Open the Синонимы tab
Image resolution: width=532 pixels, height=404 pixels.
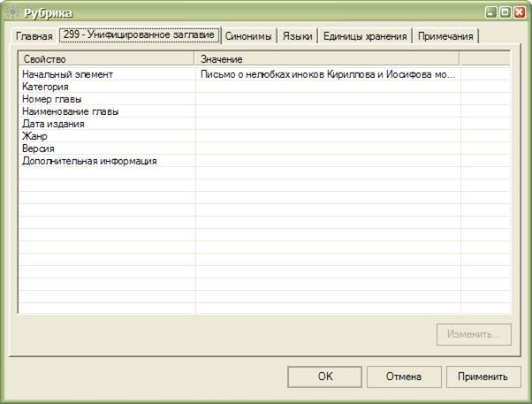click(248, 36)
